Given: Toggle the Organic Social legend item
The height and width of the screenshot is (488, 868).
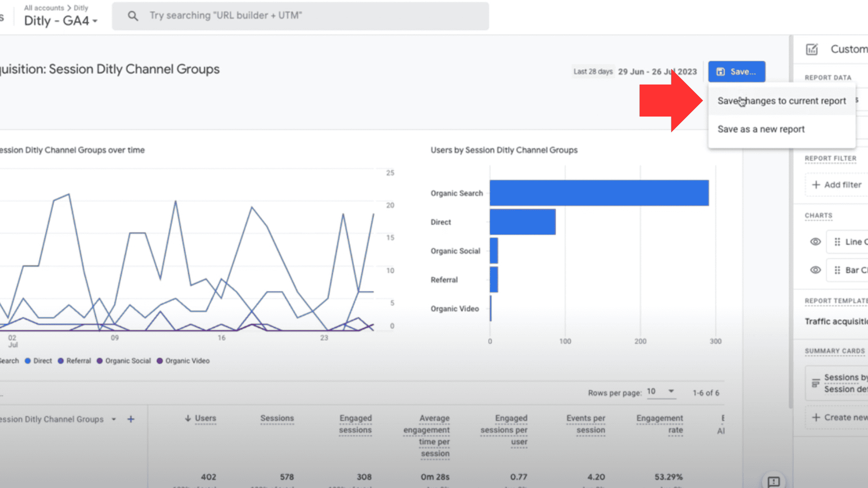Looking at the screenshot, I should coord(124,361).
